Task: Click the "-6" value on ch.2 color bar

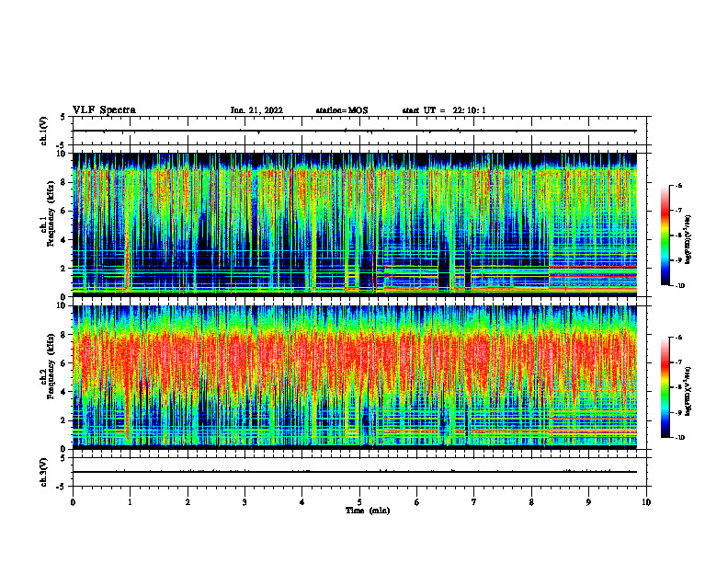Action: click(679, 338)
